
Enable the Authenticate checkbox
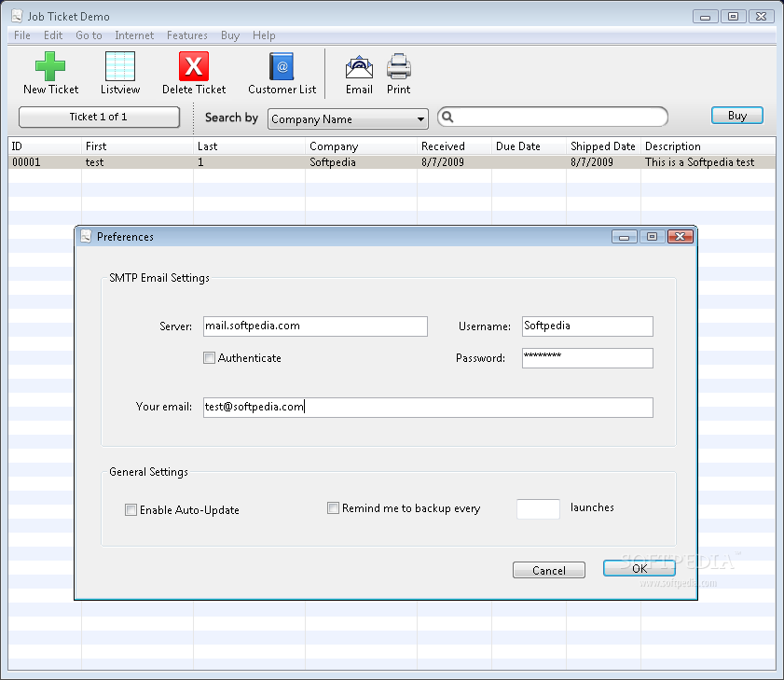coord(210,358)
